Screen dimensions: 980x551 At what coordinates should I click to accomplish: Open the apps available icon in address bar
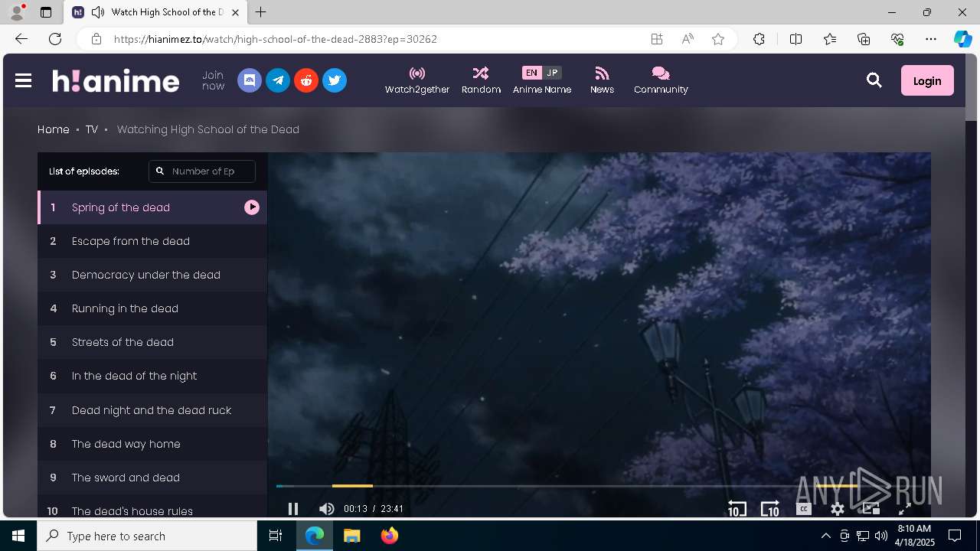(x=657, y=39)
